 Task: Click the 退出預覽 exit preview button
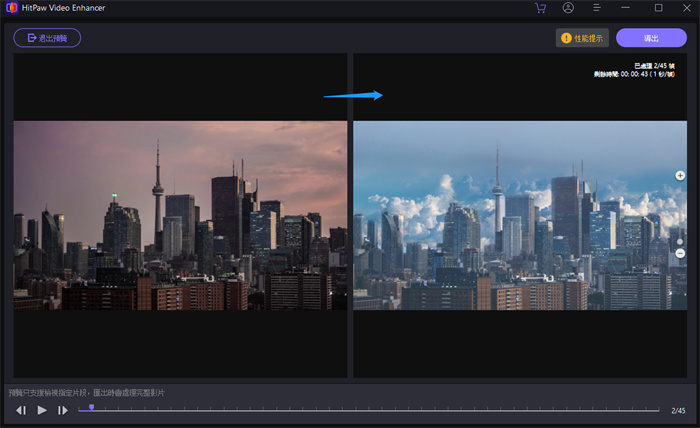point(47,38)
